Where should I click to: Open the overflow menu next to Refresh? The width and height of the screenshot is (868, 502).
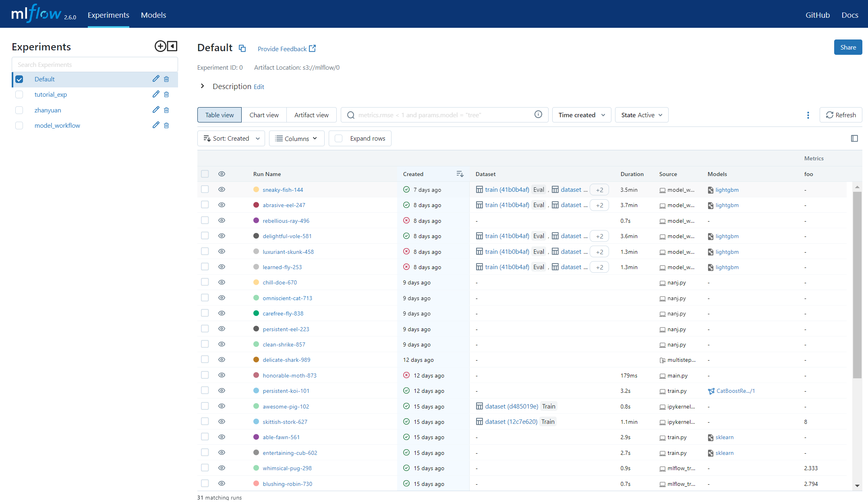pyautogui.click(x=808, y=115)
